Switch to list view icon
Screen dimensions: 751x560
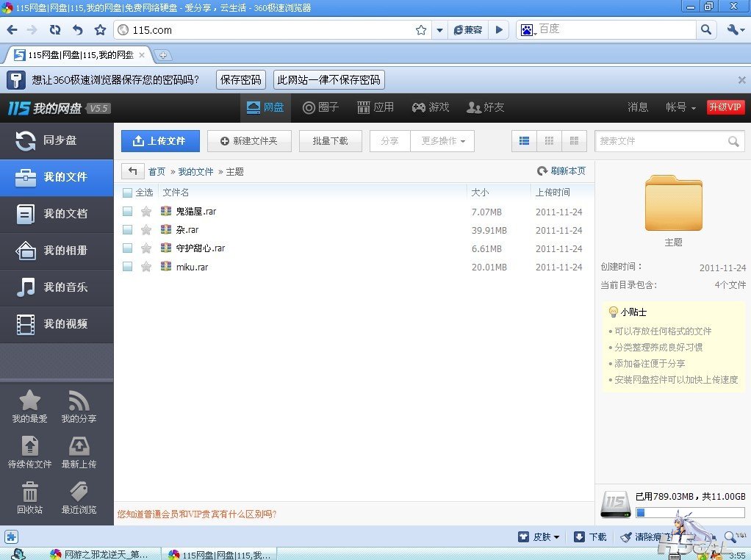tap(524, 141)
